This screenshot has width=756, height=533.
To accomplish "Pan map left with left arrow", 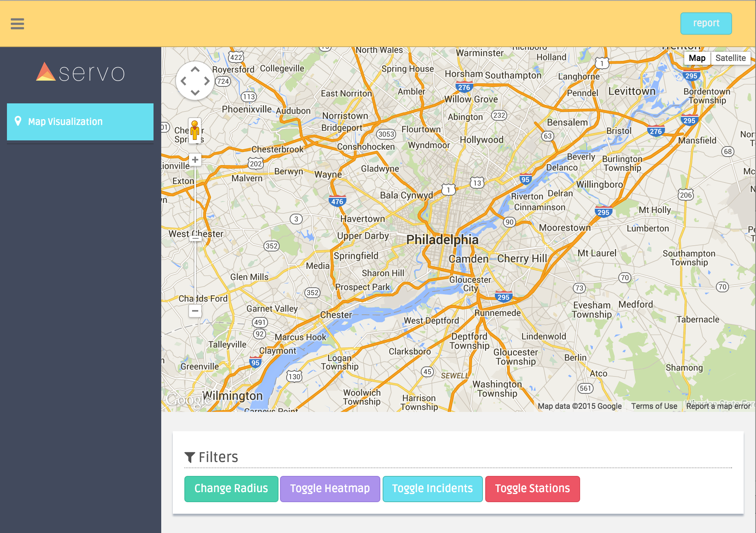I will click(x=184, y=81).
